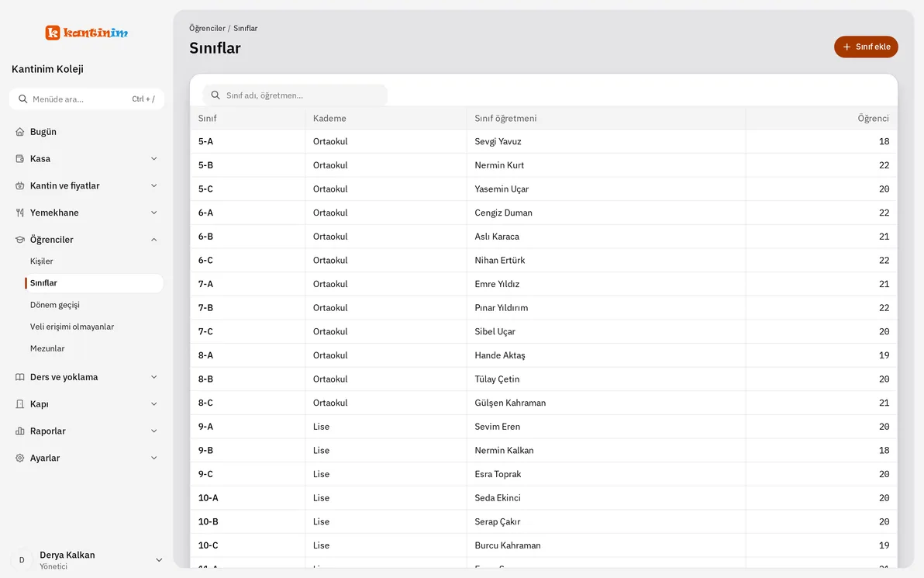Expand the Yemekhane menu chevron
924x578 pixels.
(153, 213)
